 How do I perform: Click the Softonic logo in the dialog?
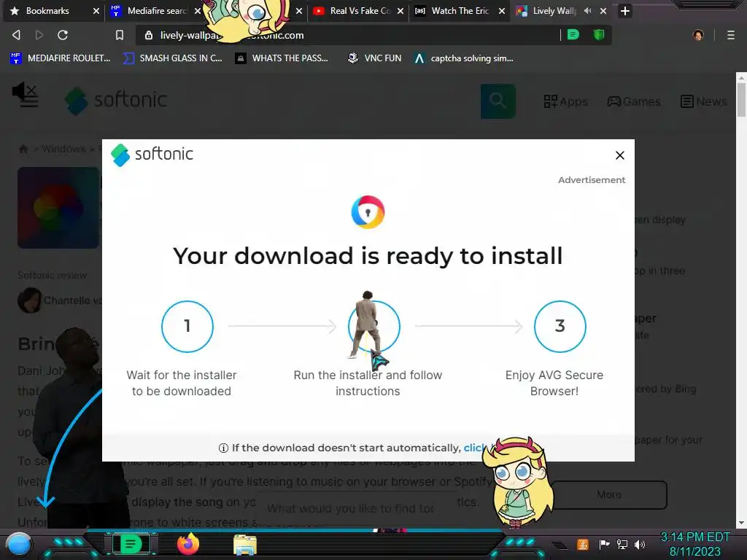coord(152,155)
